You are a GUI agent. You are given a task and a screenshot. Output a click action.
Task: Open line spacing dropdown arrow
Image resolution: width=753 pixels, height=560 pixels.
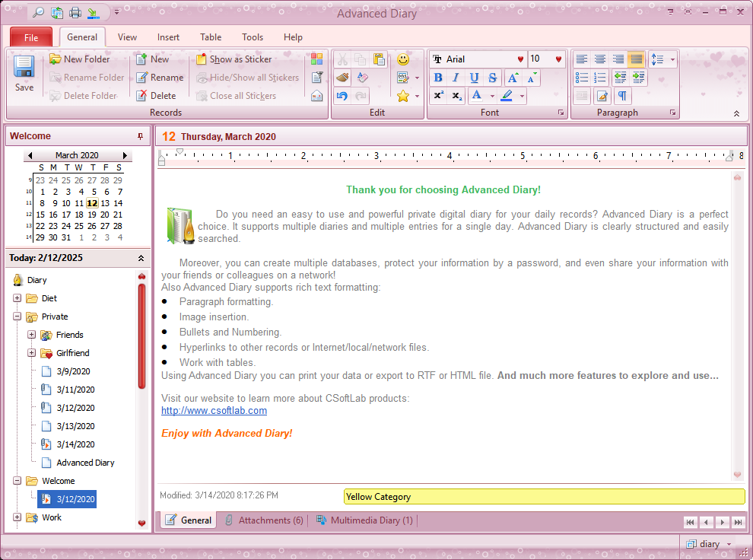pyautogui.click(x=672, y=59)
